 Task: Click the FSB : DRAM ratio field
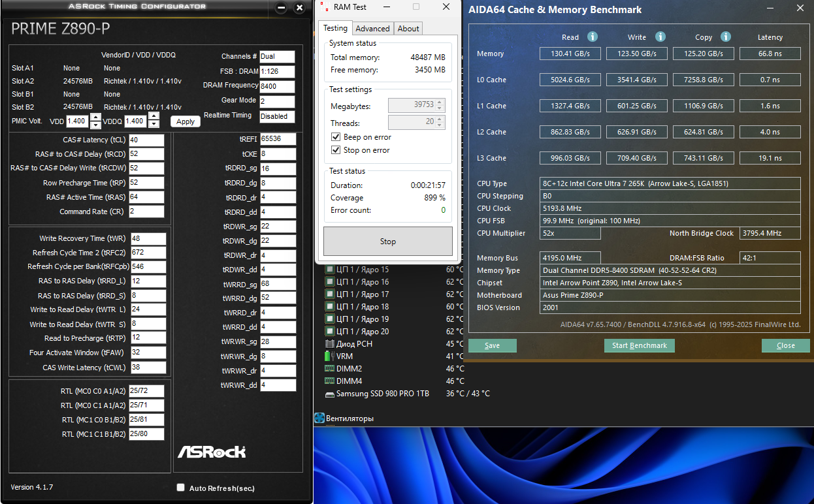[277, 72]
